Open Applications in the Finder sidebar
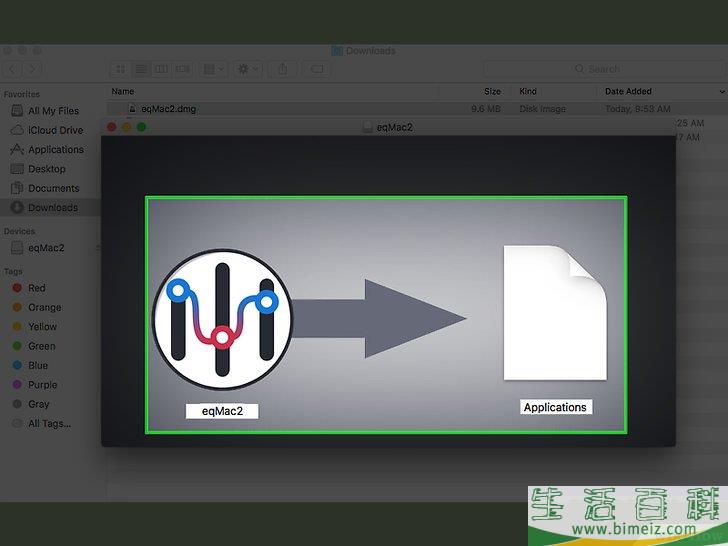 (55, 150)
